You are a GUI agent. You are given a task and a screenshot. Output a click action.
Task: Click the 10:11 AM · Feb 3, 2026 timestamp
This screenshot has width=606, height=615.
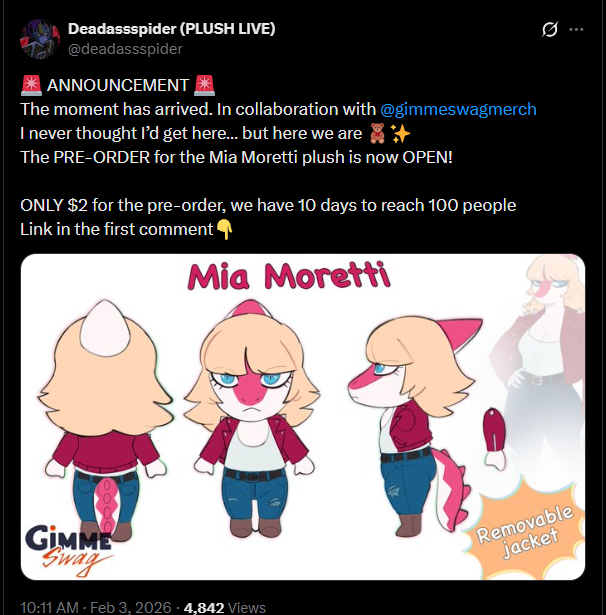pos(96,607)
